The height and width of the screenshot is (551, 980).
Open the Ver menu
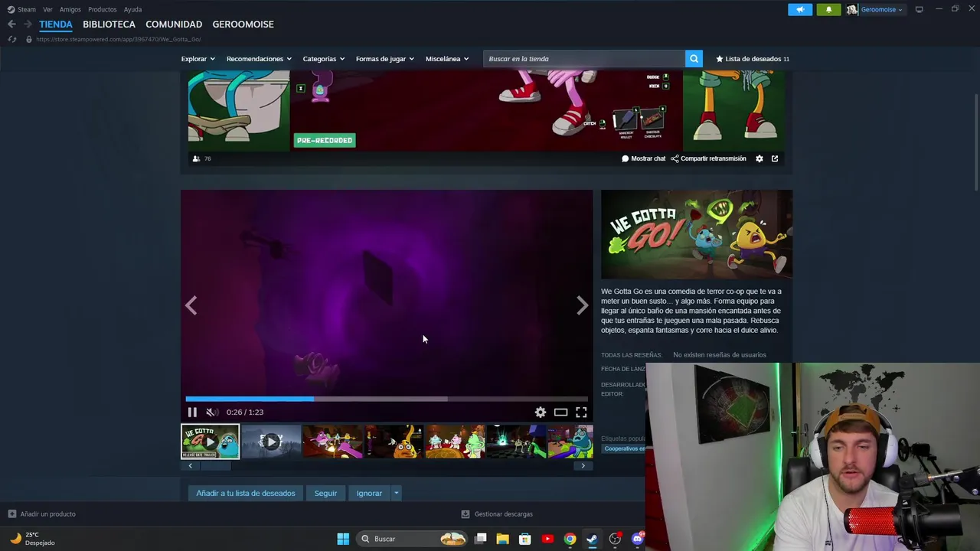47,9
